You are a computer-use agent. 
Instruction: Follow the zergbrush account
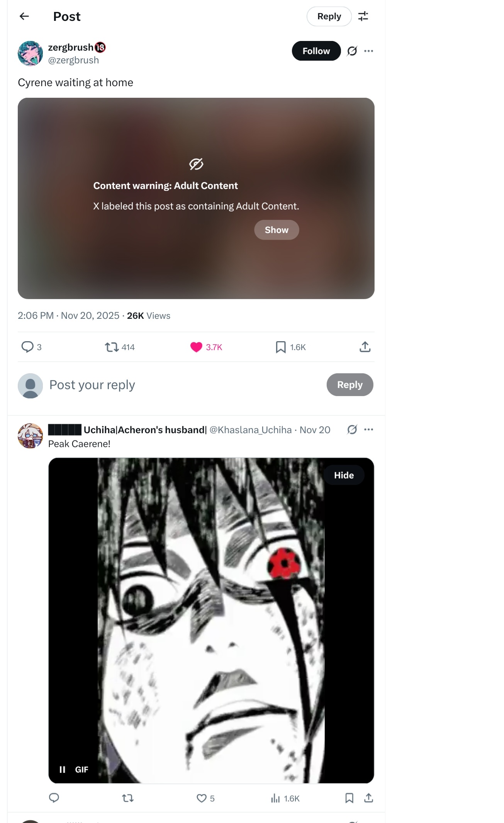[316, 51]
